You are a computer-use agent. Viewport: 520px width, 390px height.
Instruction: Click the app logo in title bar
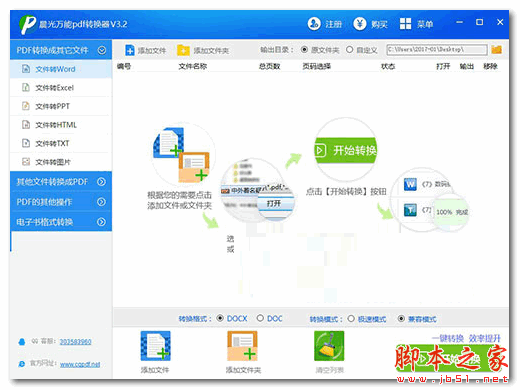pos(28,24)
